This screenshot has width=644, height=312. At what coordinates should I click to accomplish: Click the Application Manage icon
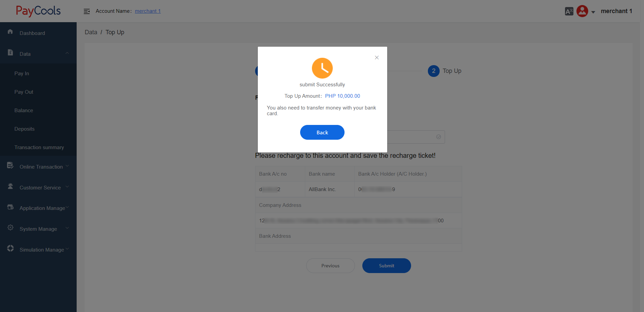(10, 207)
